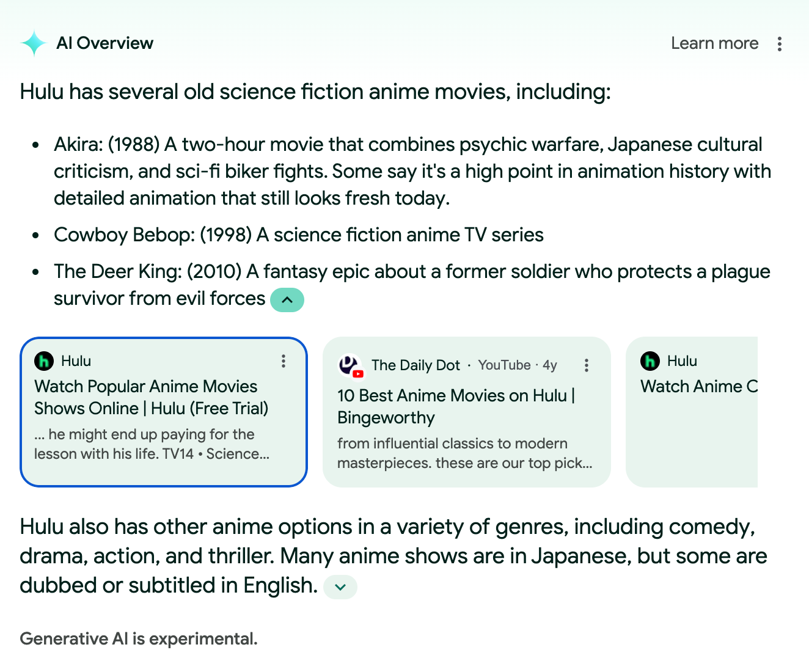The image size is (809, 672).
Task: Open '10 Best Anime Movies on Hulu' video
Action: (x=456, y=406)
